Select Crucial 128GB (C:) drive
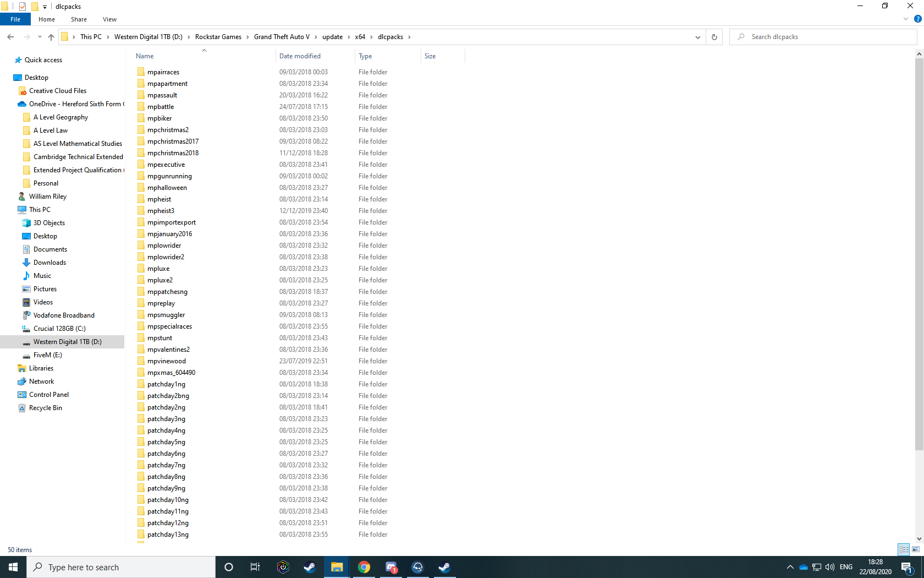This screenshot has width=924, height=578. pos(59,329)
